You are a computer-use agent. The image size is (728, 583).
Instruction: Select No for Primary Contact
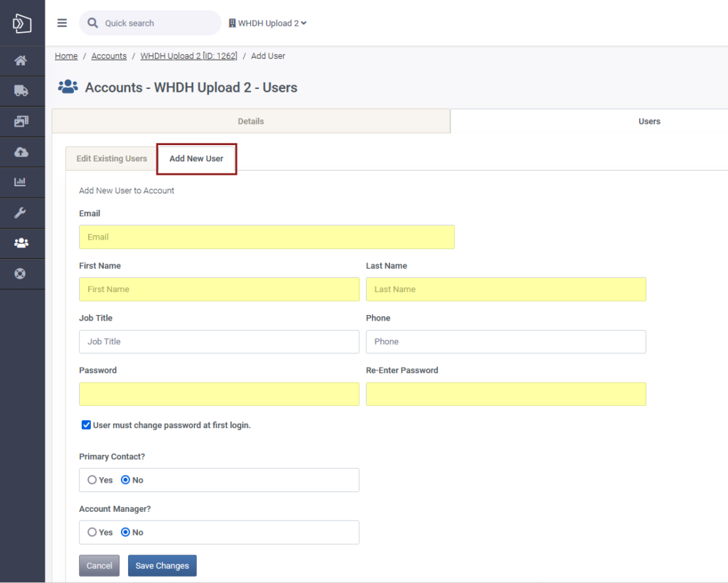point(125,480)
